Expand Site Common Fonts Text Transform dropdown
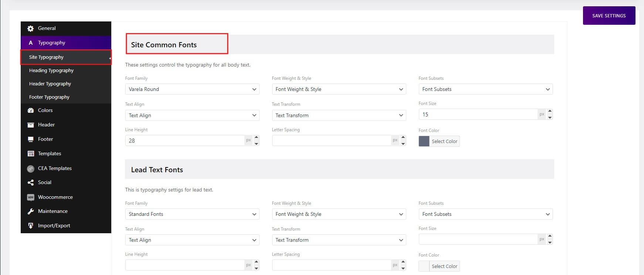This screenshot has height=275, width=644. pyautogui.click(x=339, y=115)
